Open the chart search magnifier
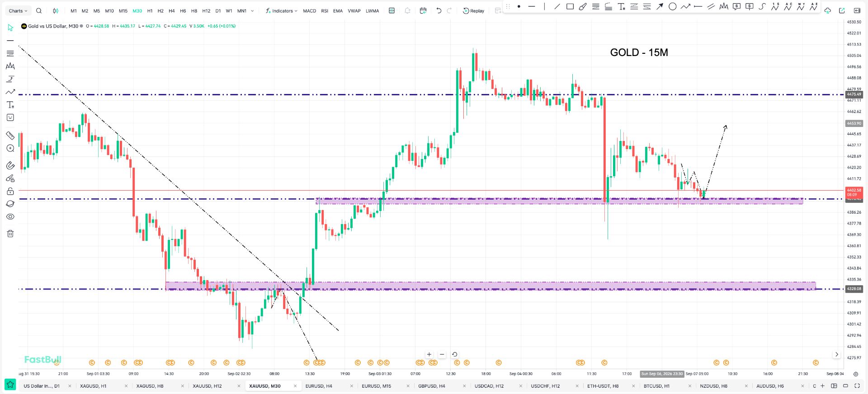The width and height of the screenshot is (868, 394). 39,11
